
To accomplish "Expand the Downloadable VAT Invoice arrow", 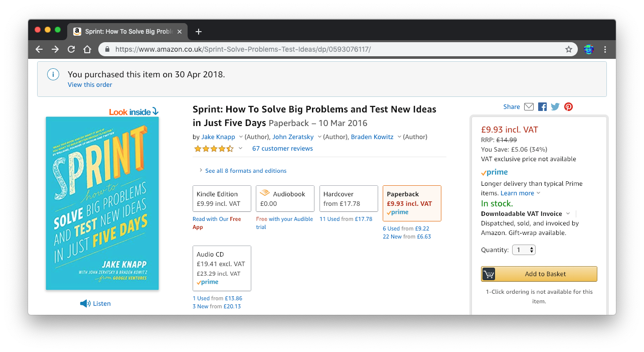I will [568, 213].
